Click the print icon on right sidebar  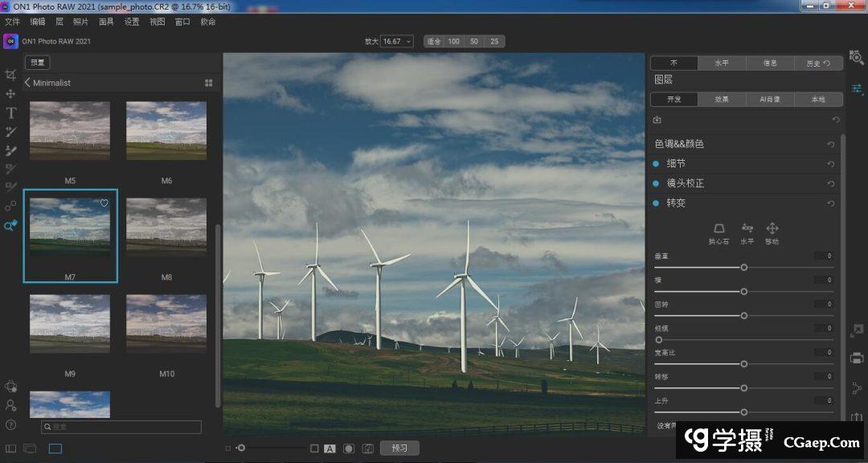(x=857, y=358)
